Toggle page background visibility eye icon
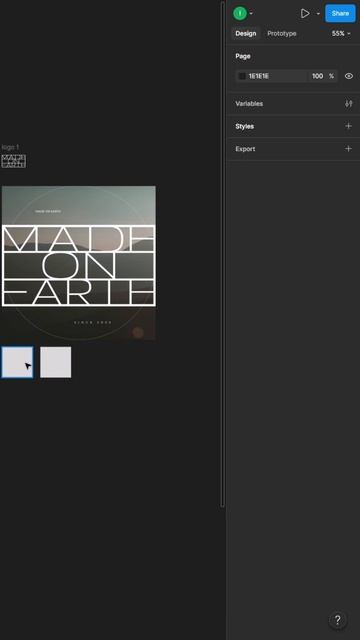 349,76
